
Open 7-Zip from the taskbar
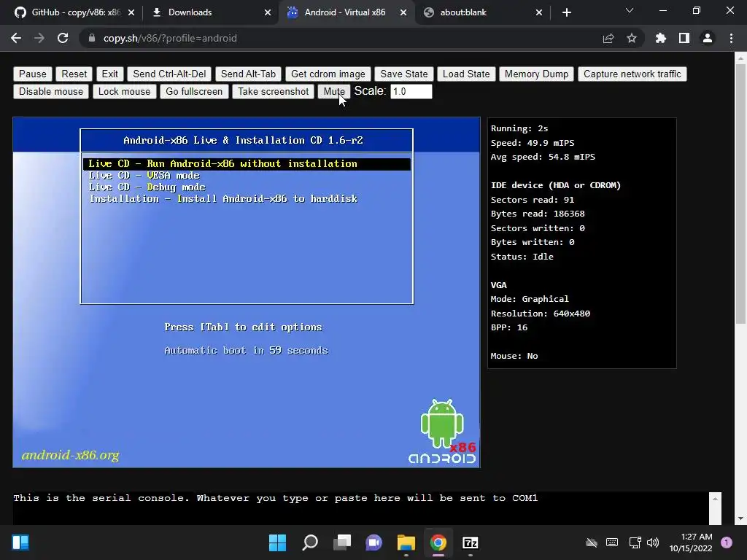click(471, 542)
